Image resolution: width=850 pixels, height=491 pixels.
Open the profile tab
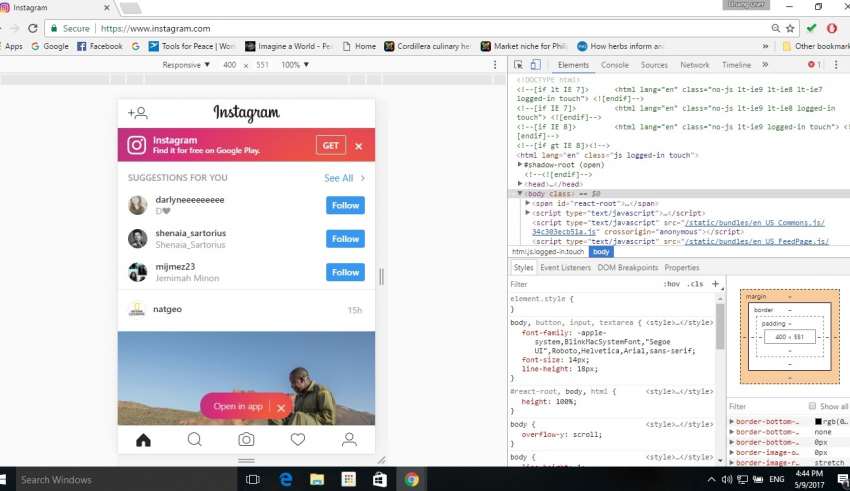pyautogui.click(x=349, y=440)
